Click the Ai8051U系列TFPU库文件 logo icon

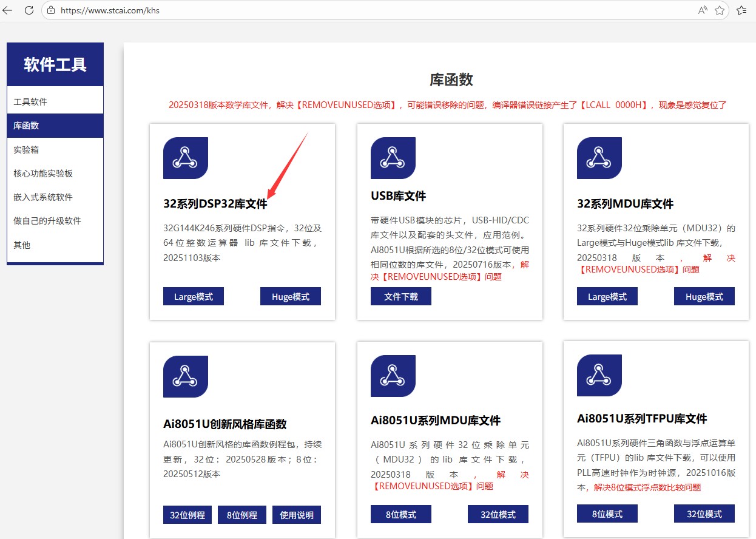[599, 376]
